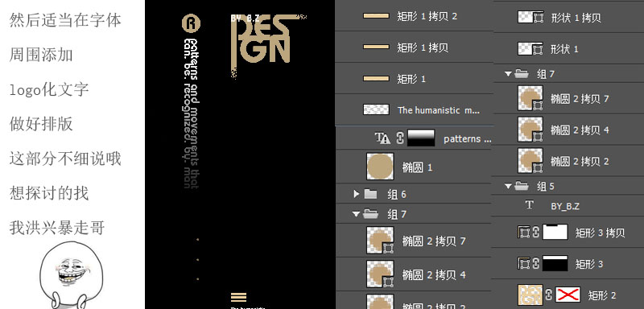Viewport: 644px width, 309px height.
Task: Click the '做好排版' tutorial text line
Action: [41, 124]
